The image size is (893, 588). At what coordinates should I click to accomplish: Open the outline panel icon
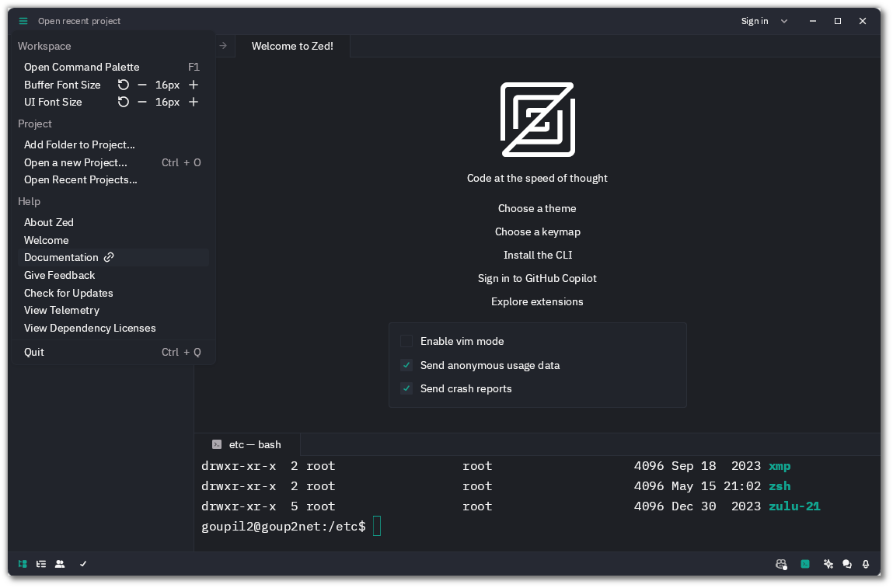[40, 564]
